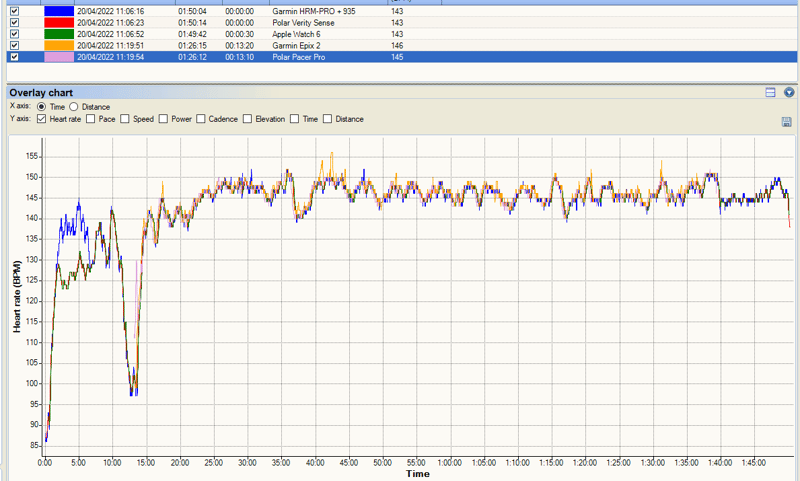800x481 pixels.
Task: Select the Polar Pacer Pro name
Action: coord(298,57)
